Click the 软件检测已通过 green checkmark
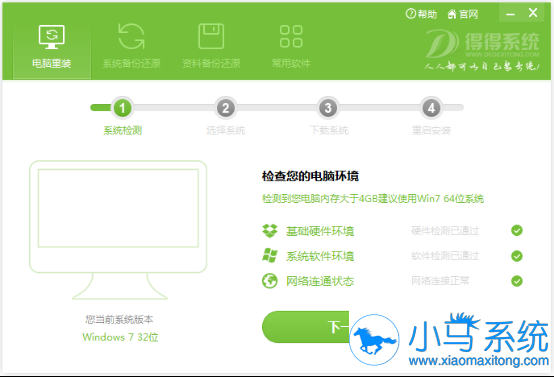Screen dimensions: 554x377 [517, 256]
